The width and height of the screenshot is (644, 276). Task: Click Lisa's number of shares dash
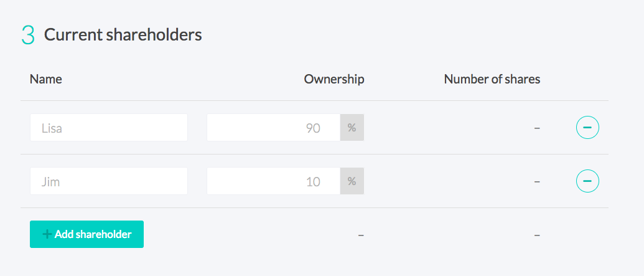[x=537, y=128]
